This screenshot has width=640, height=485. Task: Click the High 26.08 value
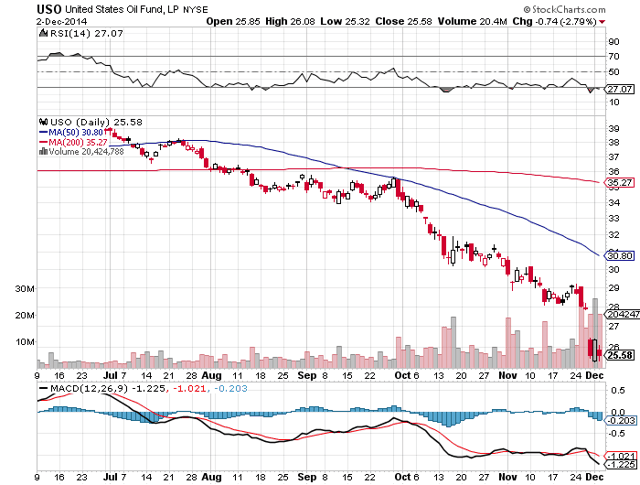click(x=290, y=22)
